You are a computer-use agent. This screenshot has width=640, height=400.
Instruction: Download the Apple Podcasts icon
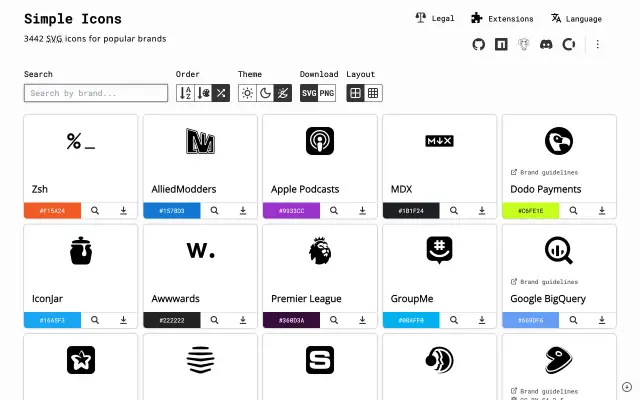pyautogui.click(x=362, y=211)
